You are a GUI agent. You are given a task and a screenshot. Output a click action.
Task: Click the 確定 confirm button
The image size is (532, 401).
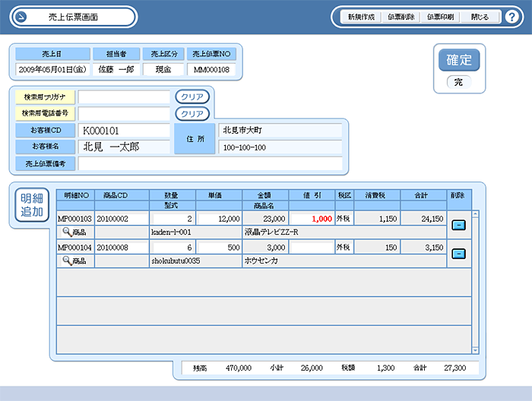tap(458, 60)
